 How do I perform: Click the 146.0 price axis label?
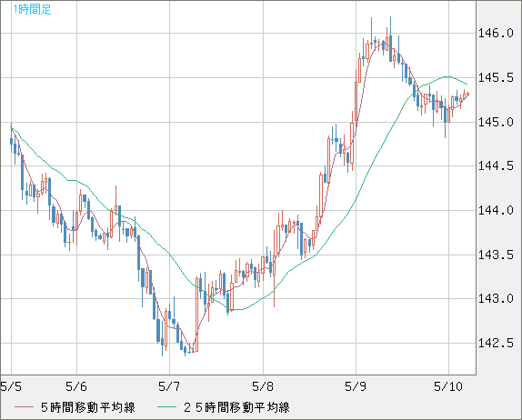(x=496, y=33)
